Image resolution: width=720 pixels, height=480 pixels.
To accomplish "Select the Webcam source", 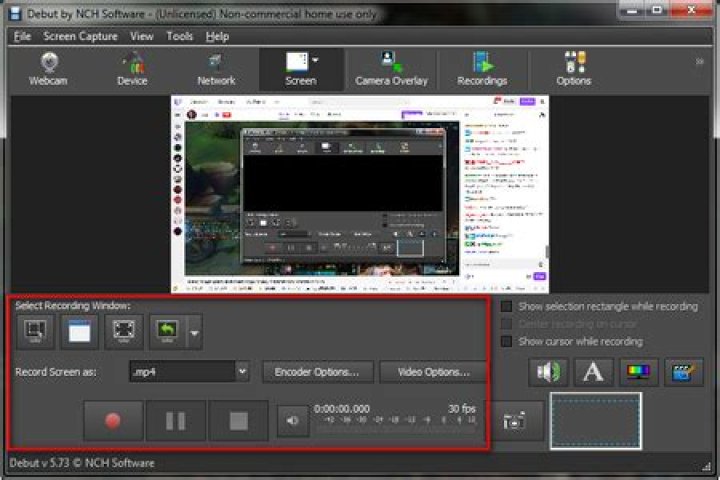I will pyautogui.click(x=48, y=70).
